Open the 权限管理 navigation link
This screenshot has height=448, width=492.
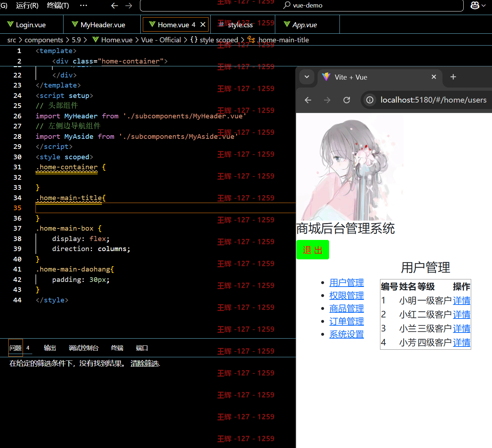tap(347, 296)
